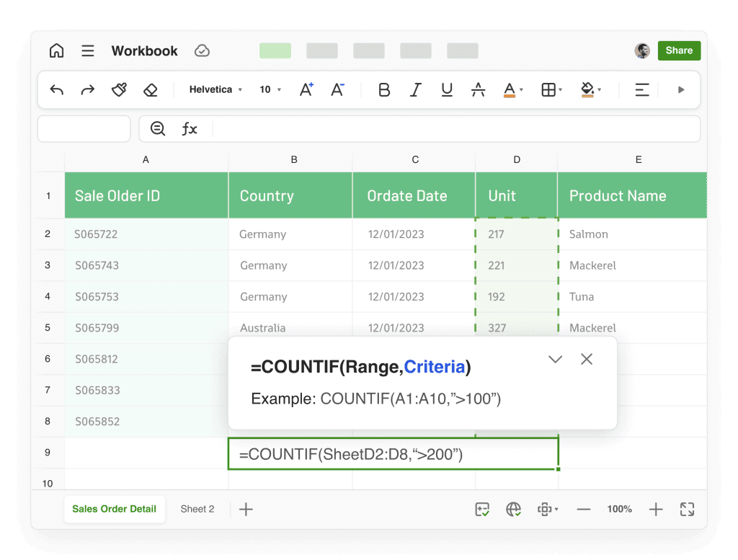Viewport: 738px width, 560px height.
Task: Toggle Underline formatting
Action: coord(447,90)
